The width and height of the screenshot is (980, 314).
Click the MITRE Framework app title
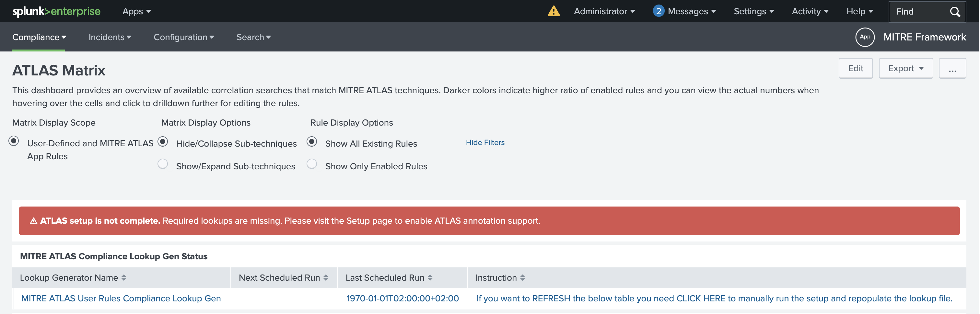coord(925,37)
